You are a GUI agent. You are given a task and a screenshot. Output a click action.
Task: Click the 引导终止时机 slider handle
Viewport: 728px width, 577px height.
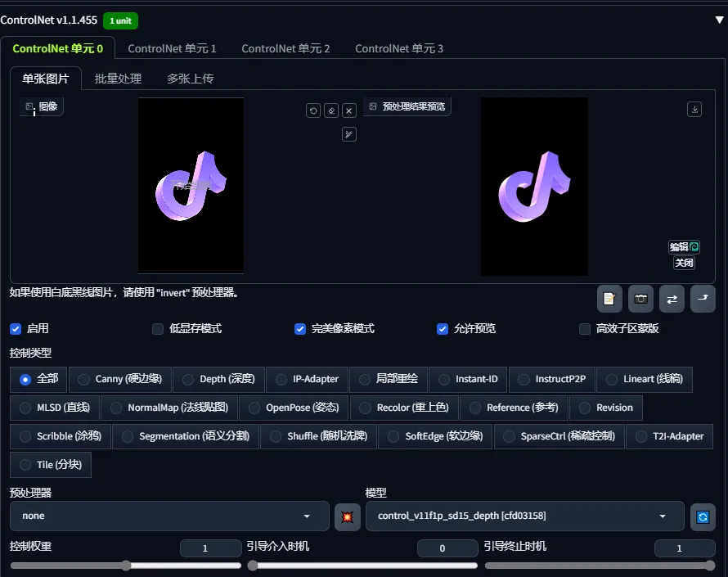coord(710,566)
